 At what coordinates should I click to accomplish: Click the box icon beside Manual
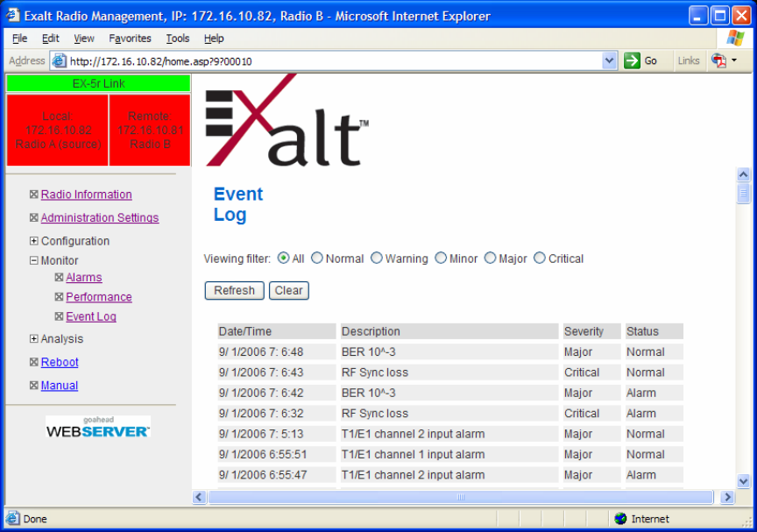(x=34, y=385)
